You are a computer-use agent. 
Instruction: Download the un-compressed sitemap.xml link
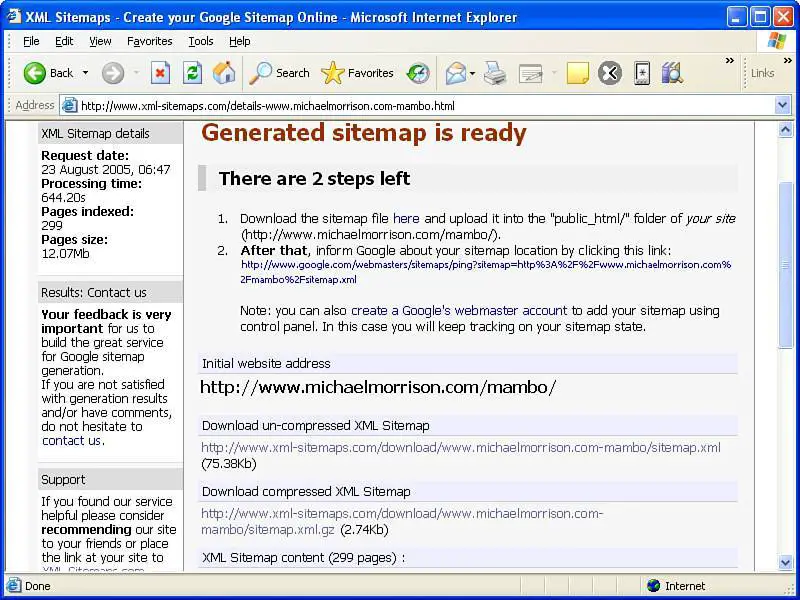(461, 448)
